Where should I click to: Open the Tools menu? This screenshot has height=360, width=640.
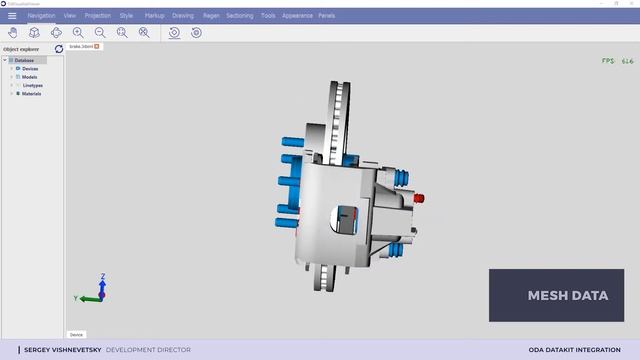click(268, 16)
